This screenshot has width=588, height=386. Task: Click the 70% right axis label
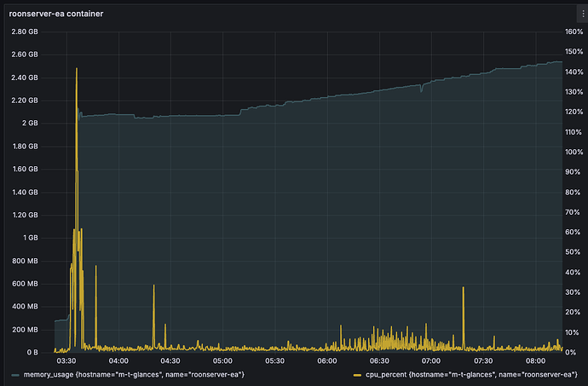click(x=573, y=212)
